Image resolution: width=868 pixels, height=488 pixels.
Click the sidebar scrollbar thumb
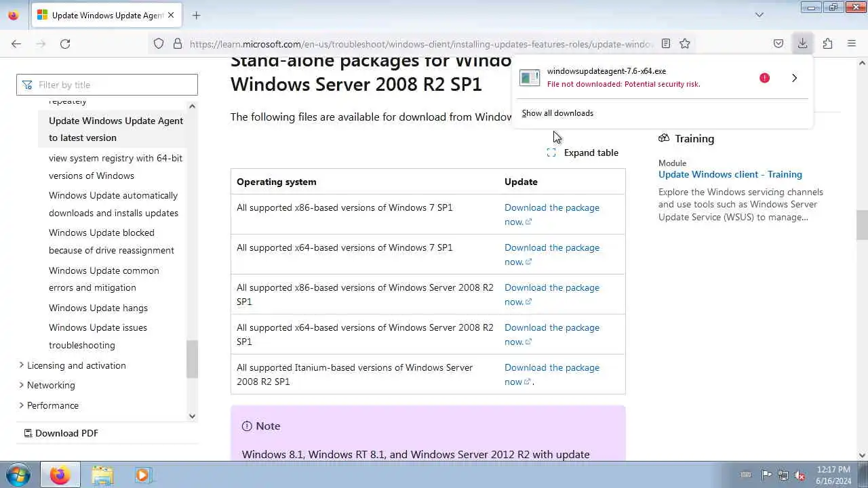coord(192,359)
